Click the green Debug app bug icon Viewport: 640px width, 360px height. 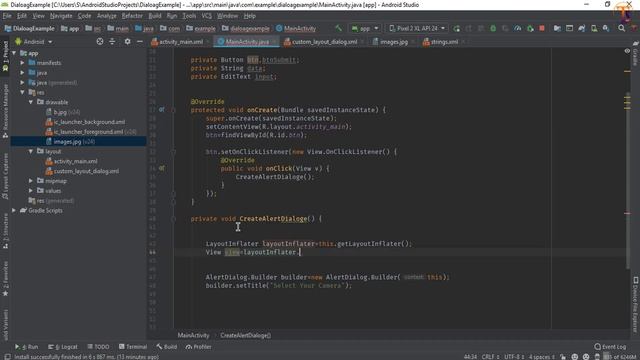(493, 28)
